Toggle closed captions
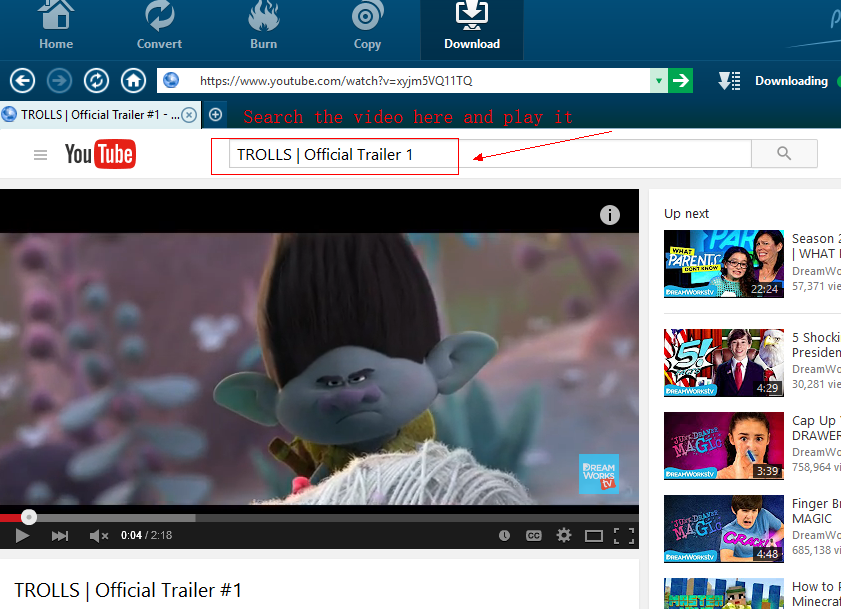 pos(534,535)
